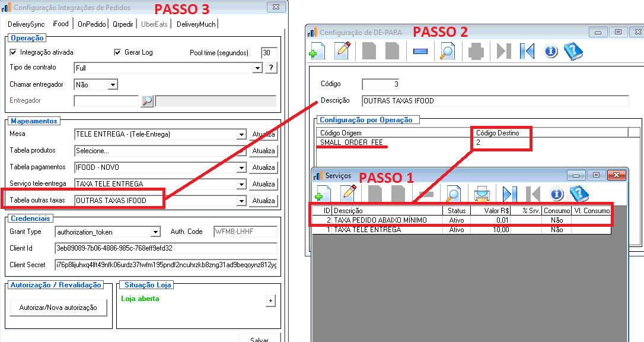The image size is (644, 342).
Task: Click question mark button beside Tipo de contrato
Action: point(271,68)
